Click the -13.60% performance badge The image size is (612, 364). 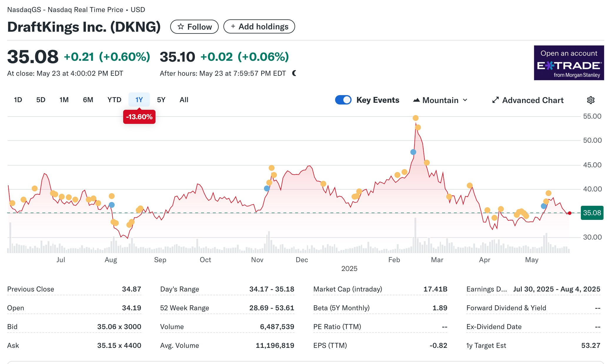(139, 117)
